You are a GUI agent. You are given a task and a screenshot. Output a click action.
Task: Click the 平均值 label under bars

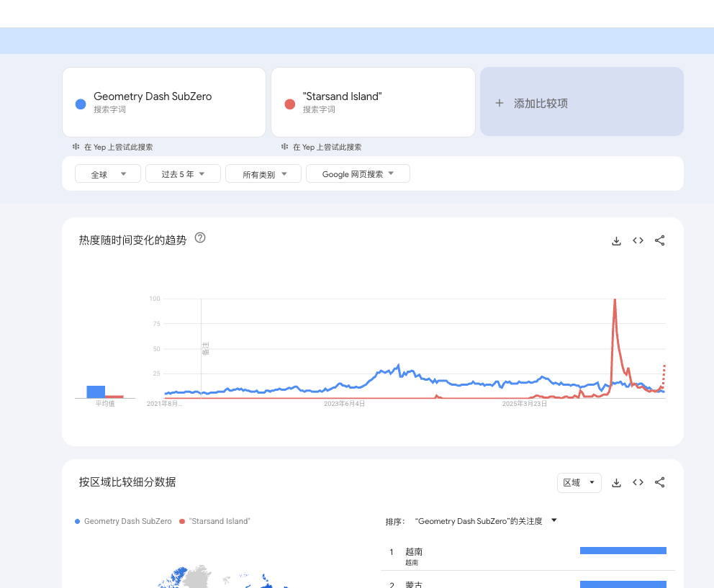(105, 404)
